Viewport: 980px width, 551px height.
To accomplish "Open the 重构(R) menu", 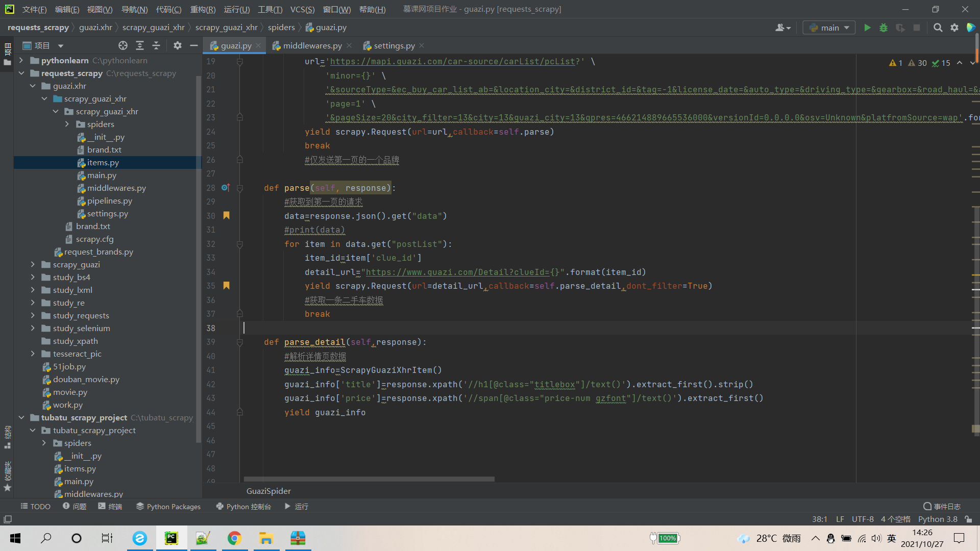I will pyautogui.click(x=203, y=9).
